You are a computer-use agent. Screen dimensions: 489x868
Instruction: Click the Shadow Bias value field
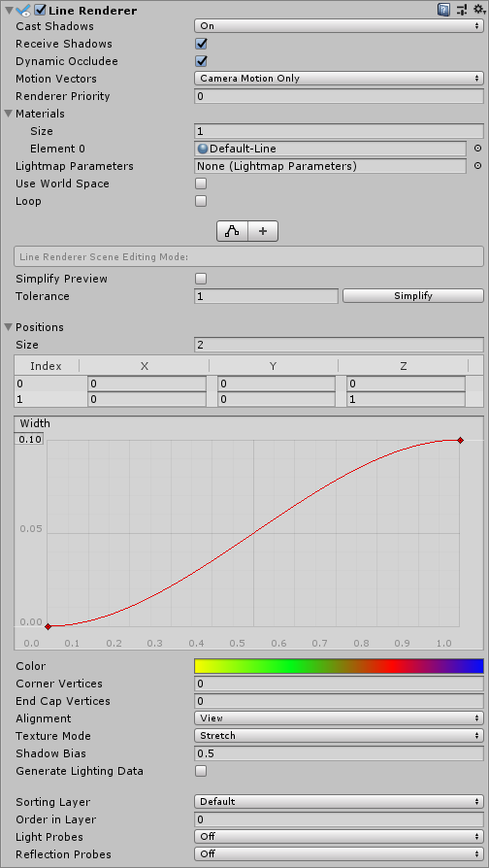(339, 753)
